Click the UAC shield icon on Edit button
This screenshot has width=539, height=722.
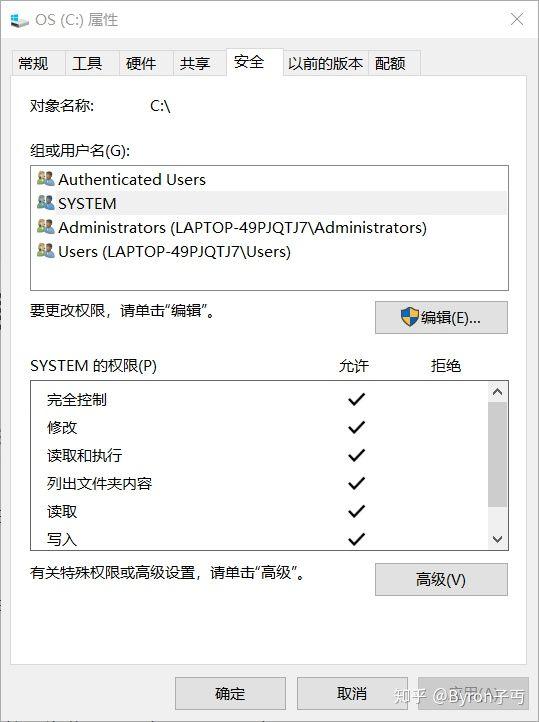[409, 317]
